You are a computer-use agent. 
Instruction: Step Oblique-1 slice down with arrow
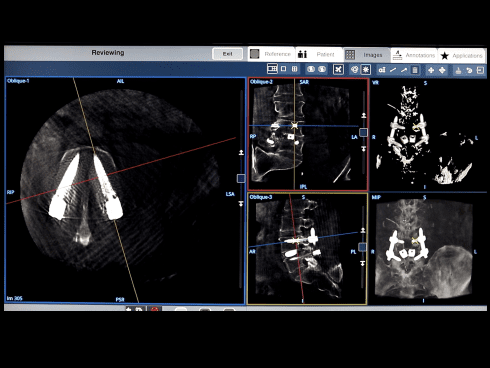point(241,203)
